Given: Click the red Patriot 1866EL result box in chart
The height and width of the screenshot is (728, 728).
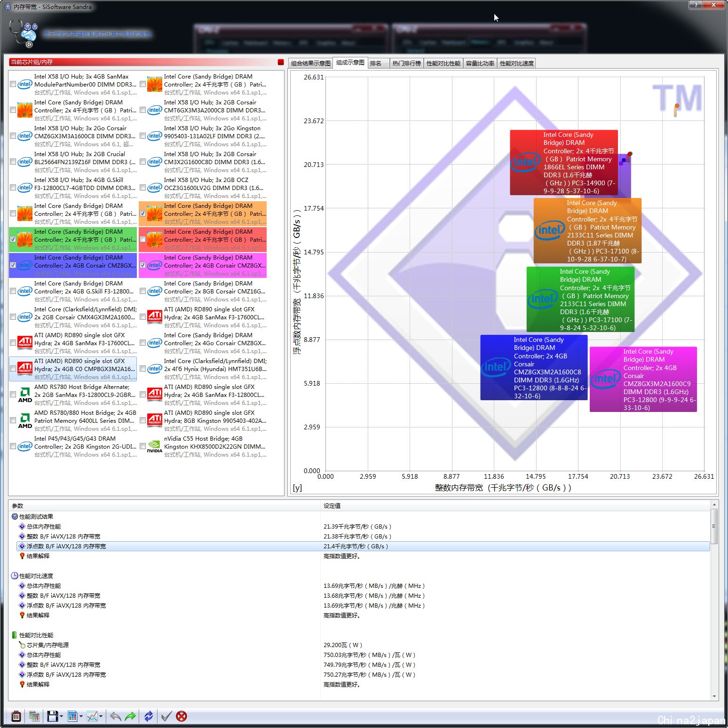Looking at the screenshot, I should (564, 163).
